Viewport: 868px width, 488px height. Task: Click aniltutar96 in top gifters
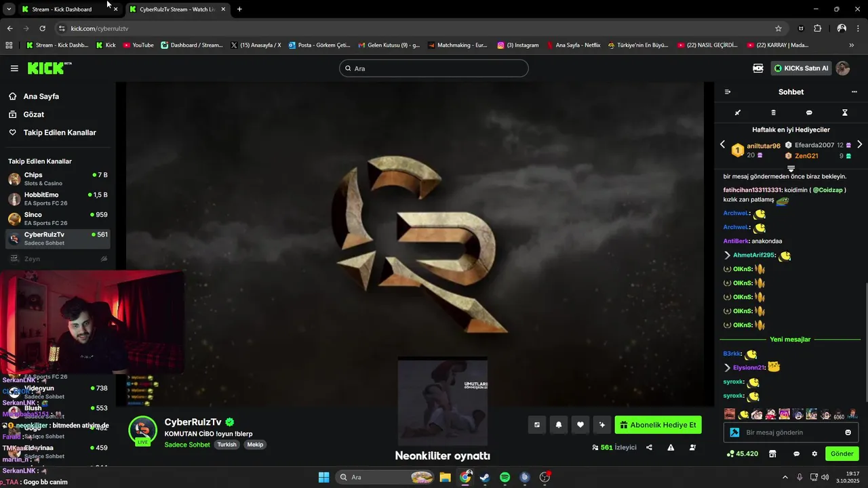[x=763, y=146]
